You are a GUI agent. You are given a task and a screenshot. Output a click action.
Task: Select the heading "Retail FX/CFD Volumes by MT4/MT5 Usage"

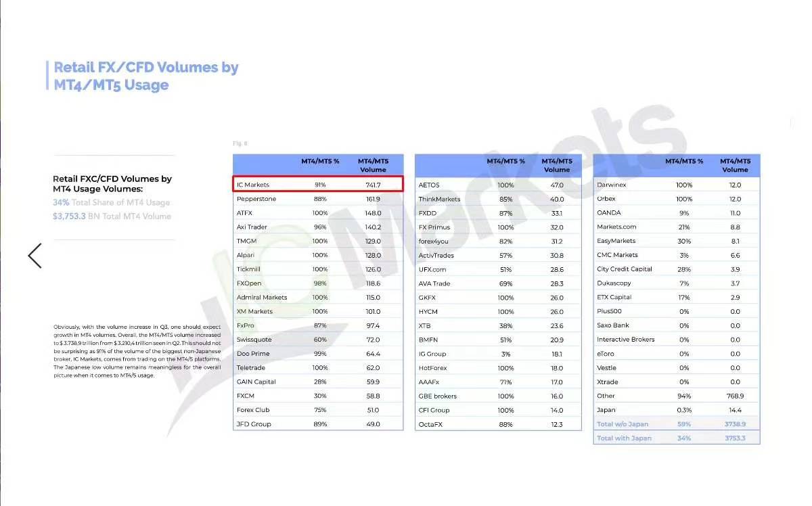point(146,76)
